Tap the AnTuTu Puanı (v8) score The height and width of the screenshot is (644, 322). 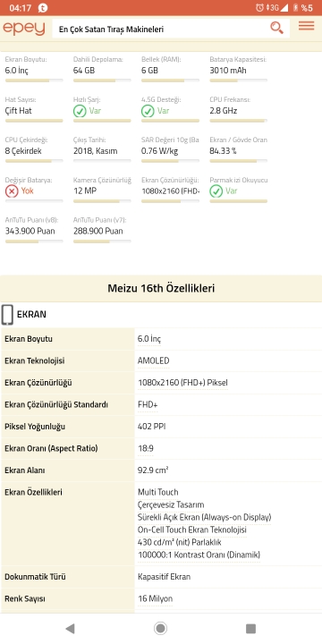[30, 231]
